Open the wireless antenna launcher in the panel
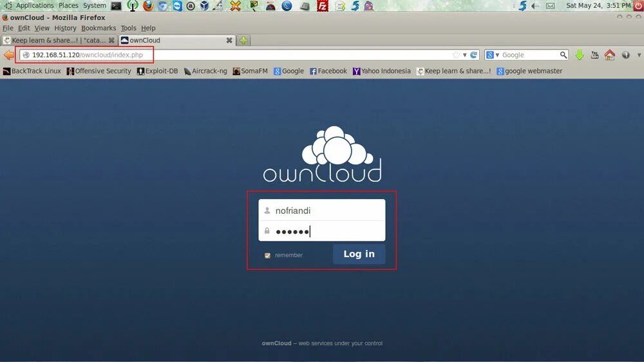Screen dimensions: 644x362 pos(132,6)
